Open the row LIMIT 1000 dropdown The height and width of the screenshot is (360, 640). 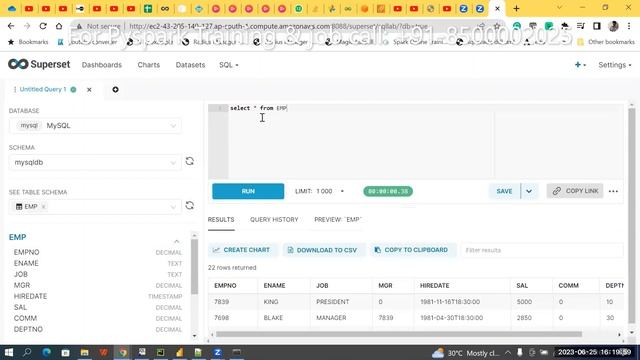click(320, 191)
